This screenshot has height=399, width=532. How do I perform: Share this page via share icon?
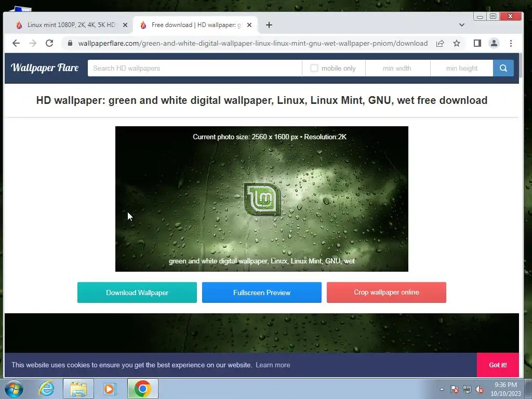pyautogui.click(x=440, y=43)
